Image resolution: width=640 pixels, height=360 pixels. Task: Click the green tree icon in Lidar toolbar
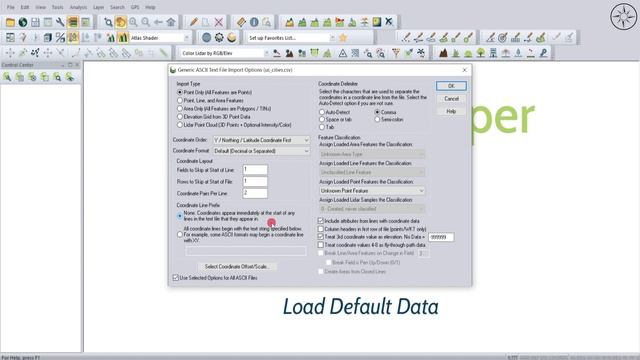point(481,53)
